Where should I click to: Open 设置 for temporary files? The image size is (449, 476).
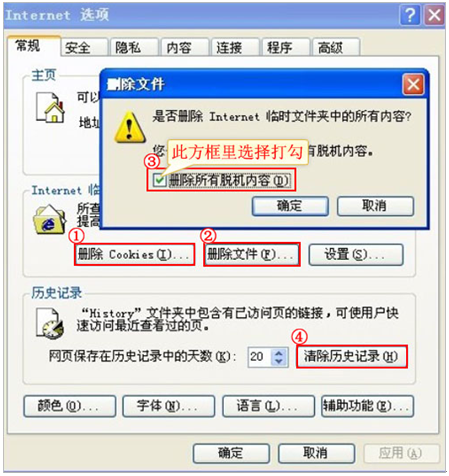click(356, 255)
